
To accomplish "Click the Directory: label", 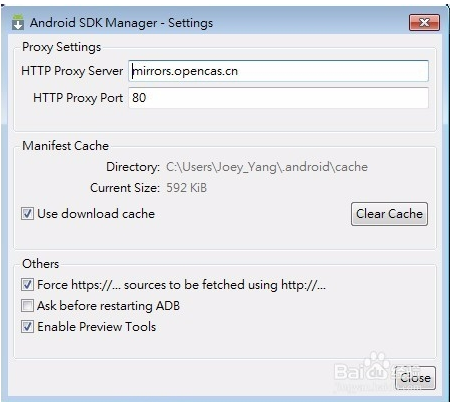I will tap(133, 167).
